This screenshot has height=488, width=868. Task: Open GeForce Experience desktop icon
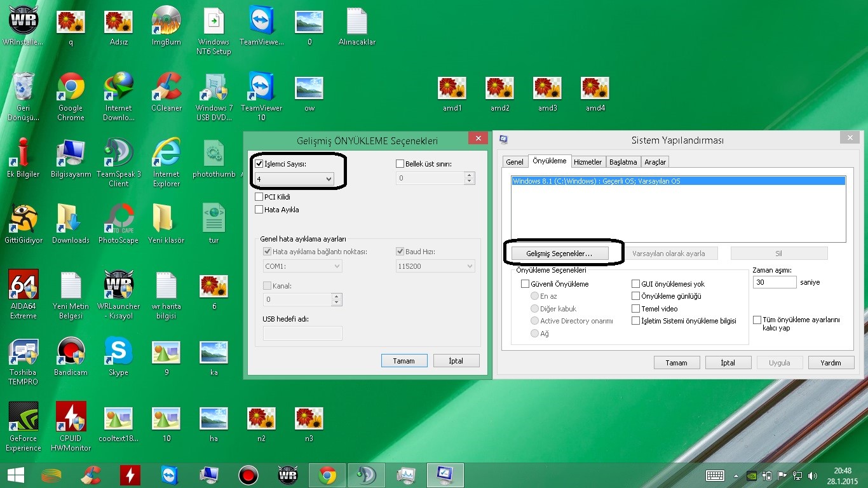(24, 428)
